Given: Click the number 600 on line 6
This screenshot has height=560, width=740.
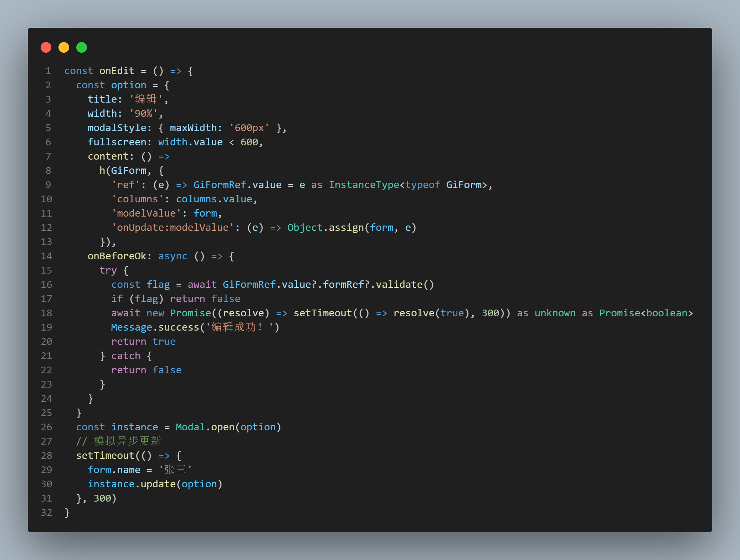Looking at the screenshot, I should tap(249, 142).
